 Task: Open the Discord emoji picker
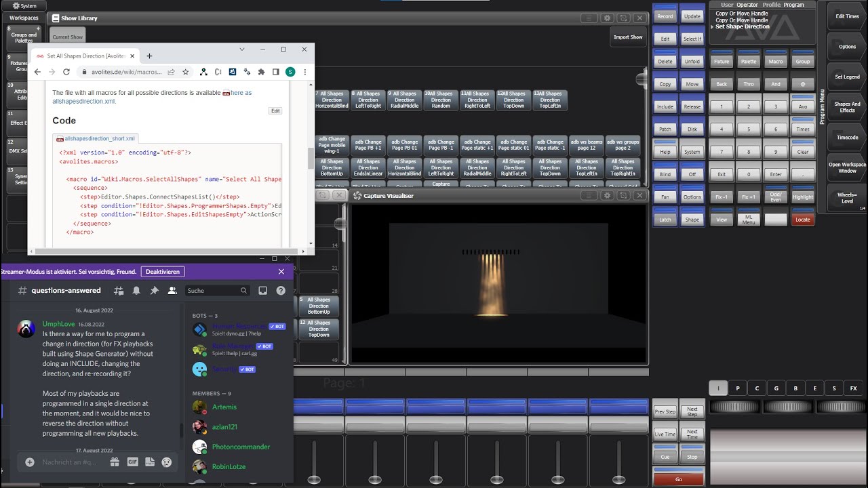pos(166,462)
